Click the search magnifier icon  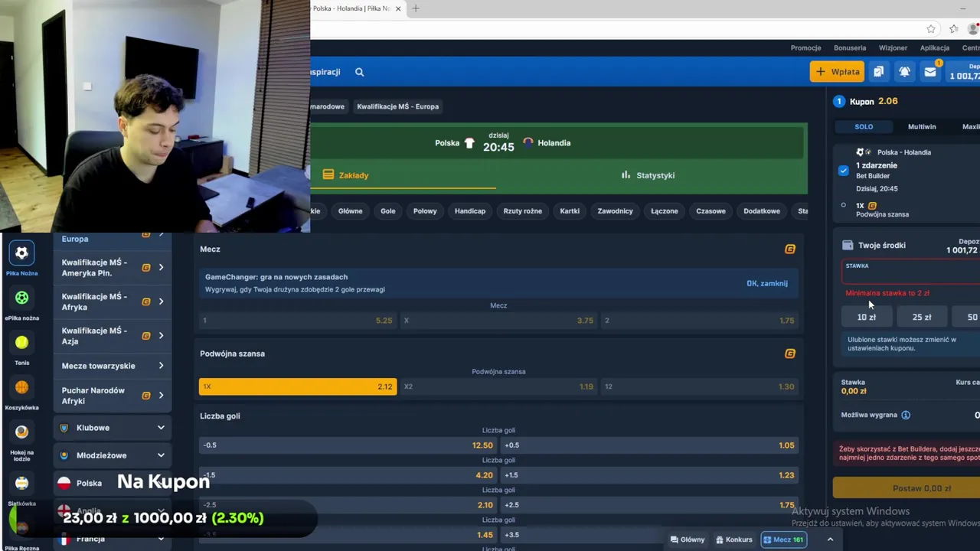pos(359,72)
